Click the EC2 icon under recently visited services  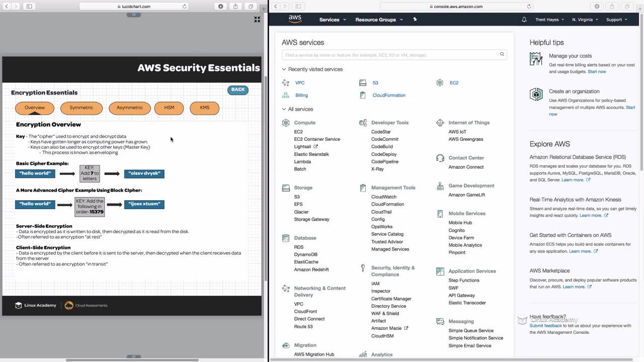tap(440, 82)
